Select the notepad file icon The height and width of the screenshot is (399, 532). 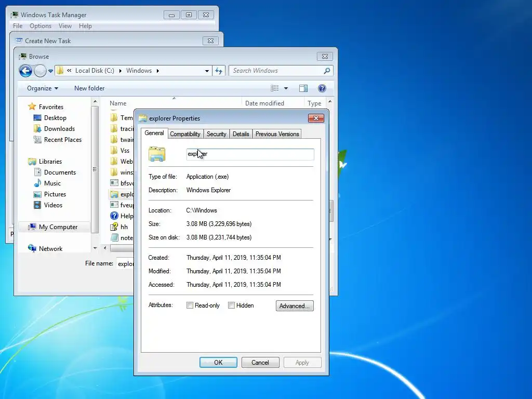[x=114, y=237]
